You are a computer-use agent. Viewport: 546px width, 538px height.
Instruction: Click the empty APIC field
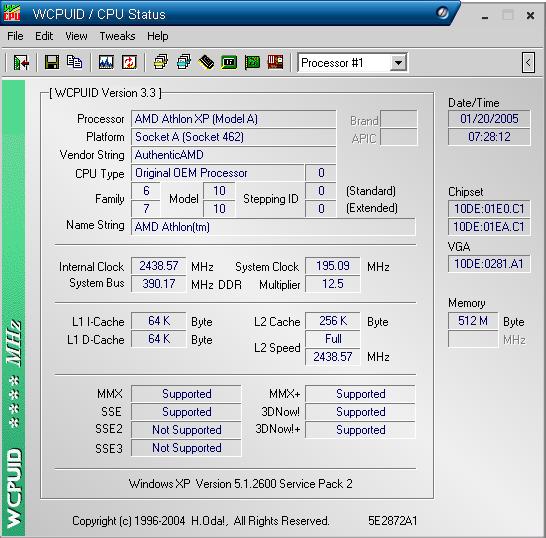[399, 137]
